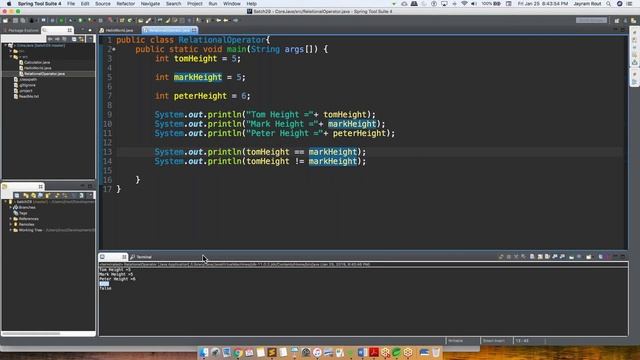Toggle Link with Editor in Package Explorer

click(81, 39)
